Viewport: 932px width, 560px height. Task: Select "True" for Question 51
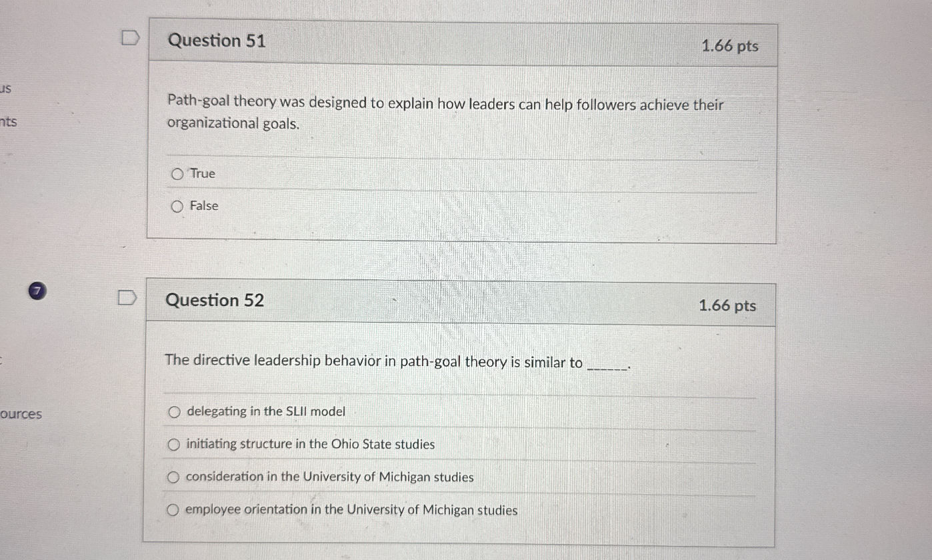pos(177,173)
